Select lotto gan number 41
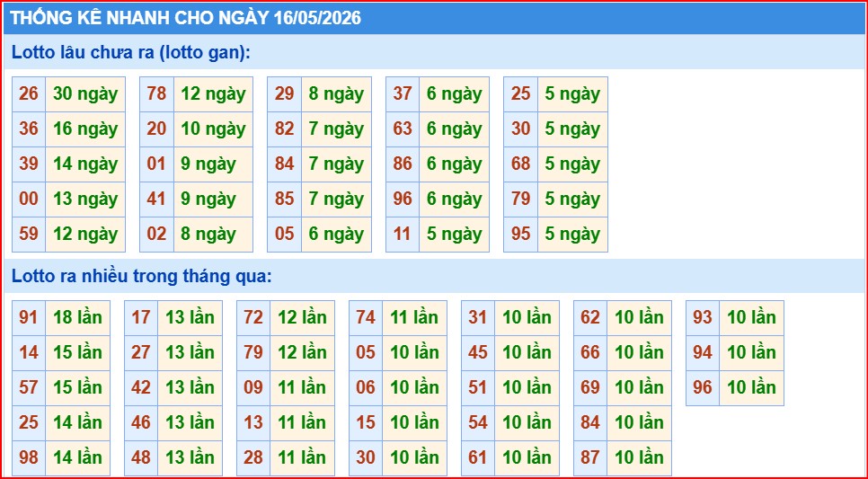Screen dimensions: 868x479 point(156,199)
